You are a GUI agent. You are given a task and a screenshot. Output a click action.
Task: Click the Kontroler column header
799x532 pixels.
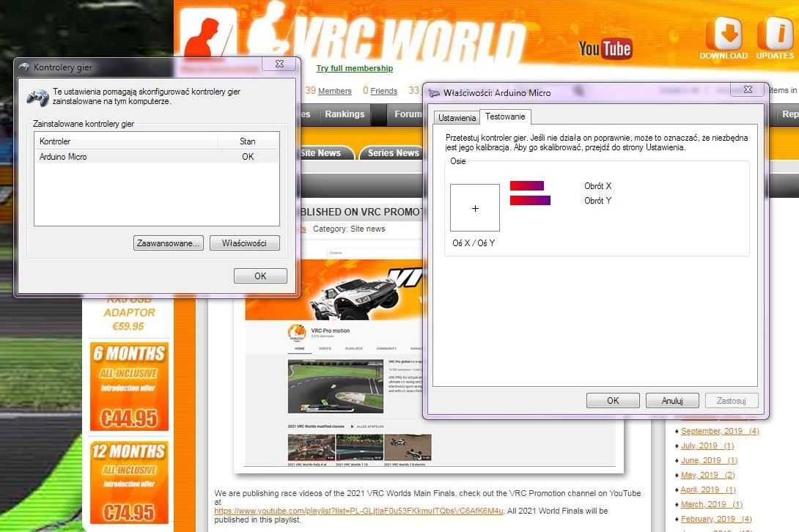pos(126,141)
